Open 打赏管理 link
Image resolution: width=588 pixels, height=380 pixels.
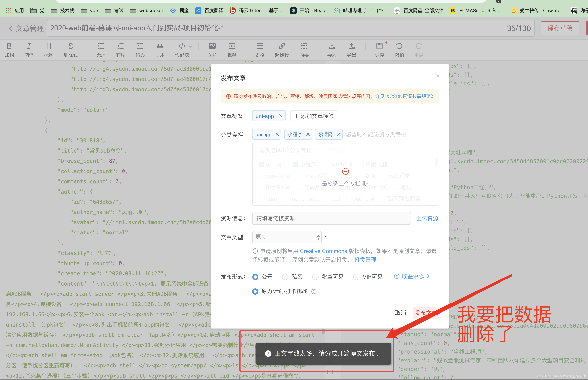pyautogui.click(x=365, y=260)
